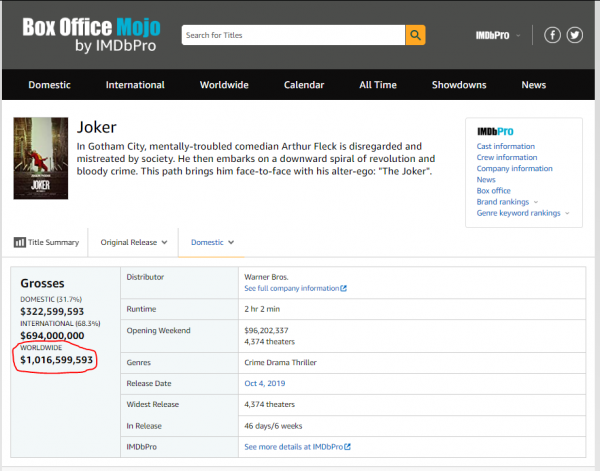The width and height of the screenshot is (600, 471).
Task: Open the Facebook icon link
Action: [x=552, y=35]
